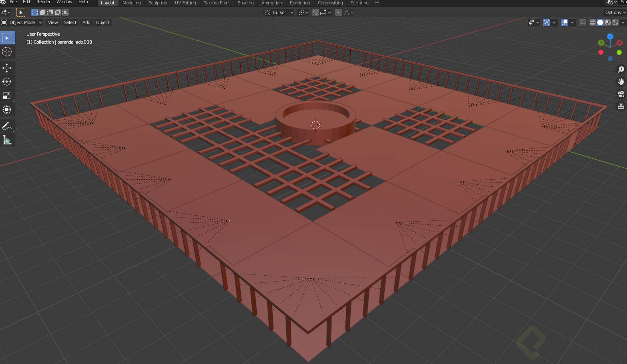Pick the Rotate tool
This screenshot has width=627, height=364.
click(x=7, y=82)
